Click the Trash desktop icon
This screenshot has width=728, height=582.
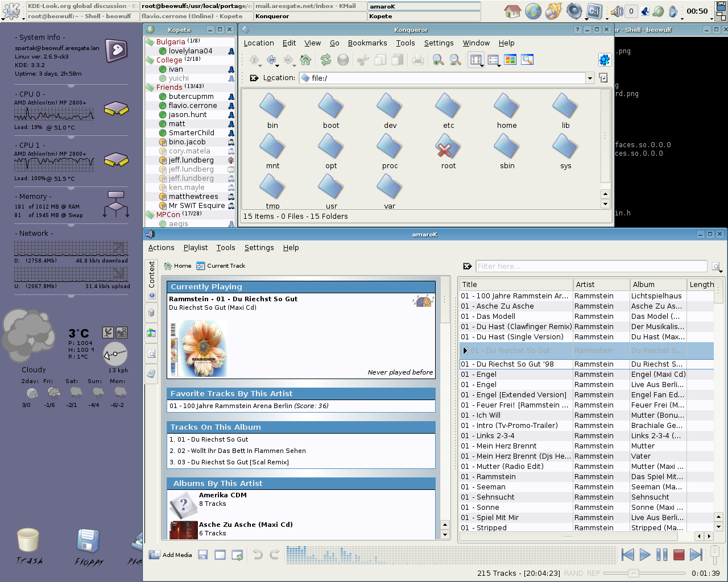pos(28,546)
